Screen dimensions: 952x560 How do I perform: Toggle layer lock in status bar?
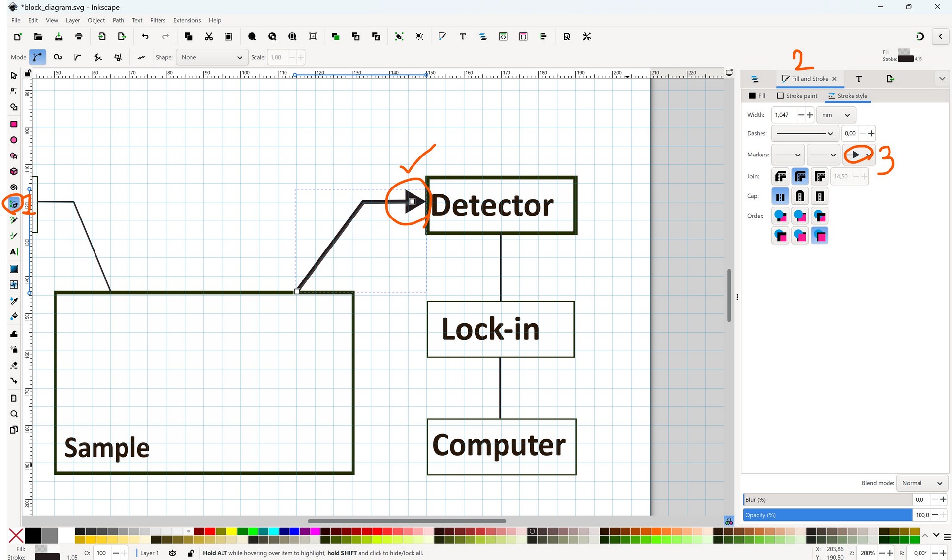pyautogui.click(x=190, y=553)
